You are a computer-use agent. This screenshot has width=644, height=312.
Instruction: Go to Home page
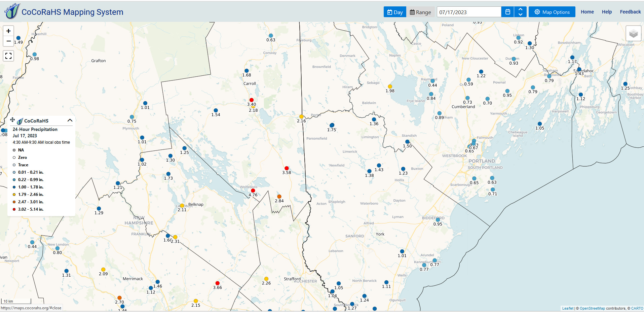pyautogui.click(x=587, y=12)
